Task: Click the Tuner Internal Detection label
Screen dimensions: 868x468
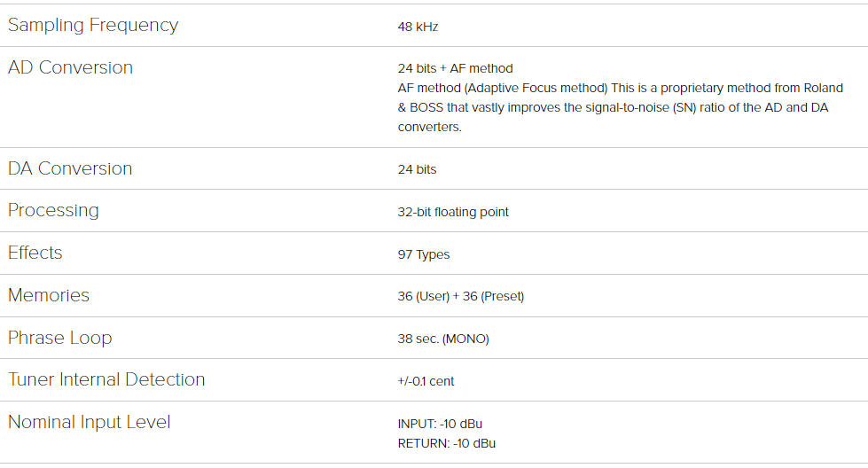Action: [x=106, y=379]
